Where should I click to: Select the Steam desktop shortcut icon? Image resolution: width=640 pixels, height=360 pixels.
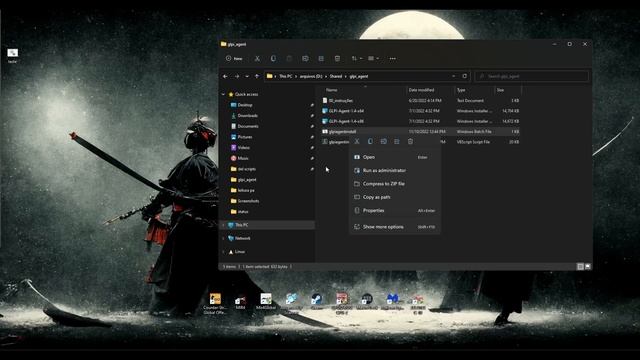tap(316, 301)
